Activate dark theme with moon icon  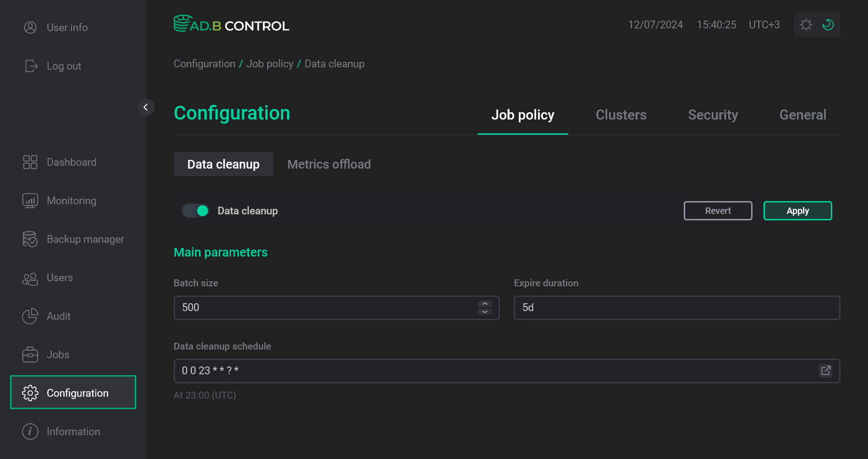coord(828,24)
